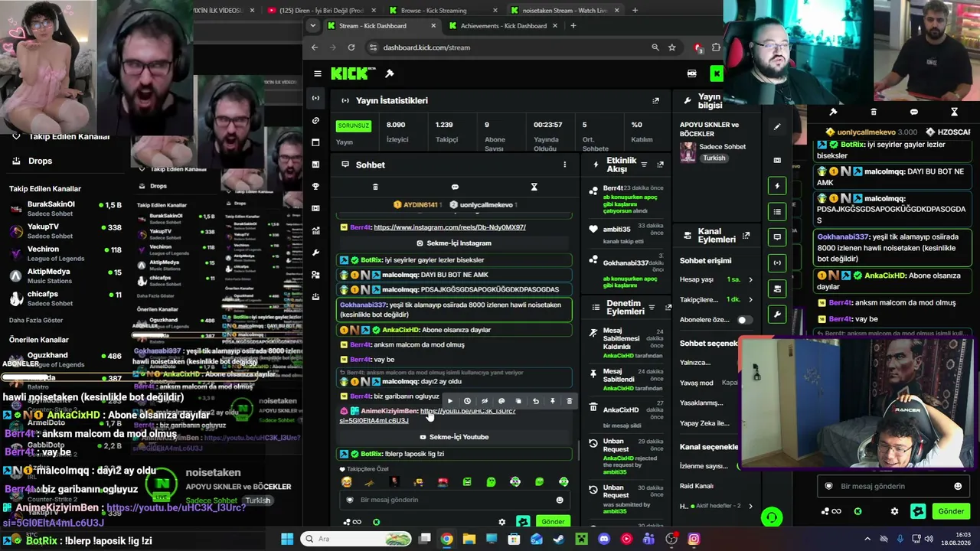Click the trophy icon in left sidebar
Screen dimensions: 980x551
(x=315, y=186)
